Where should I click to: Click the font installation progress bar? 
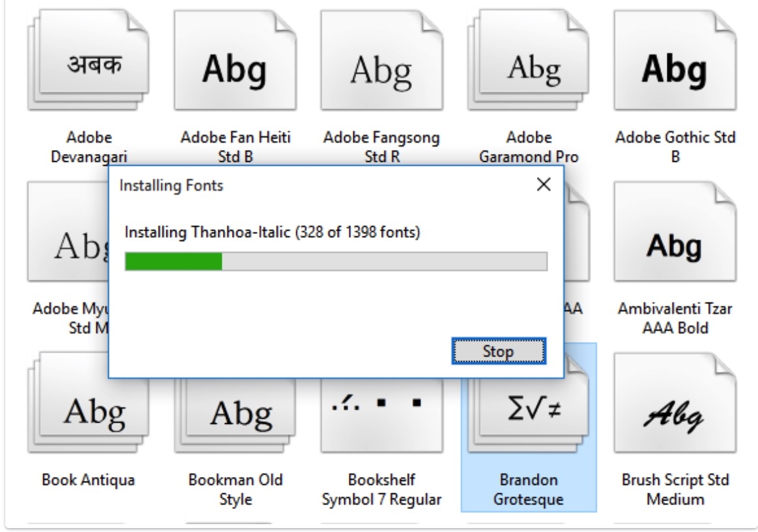(x=336, y=261)
